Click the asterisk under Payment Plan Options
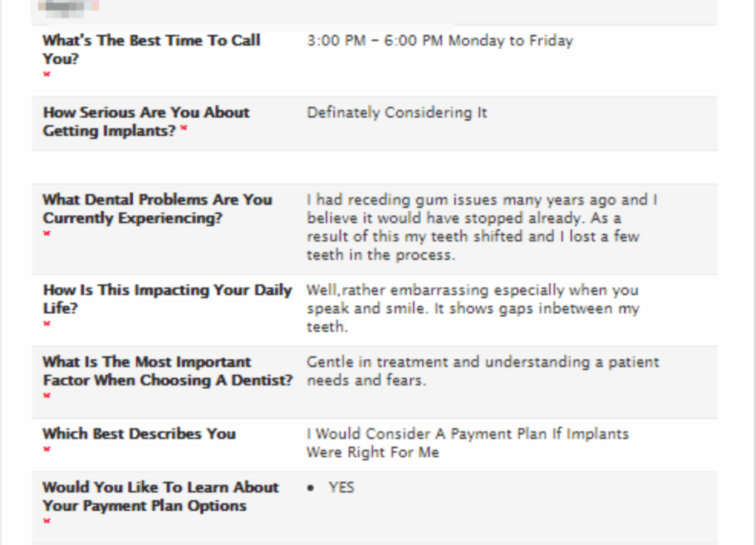Viewport: 756px width, 545px height. click(x=47, y=521)
